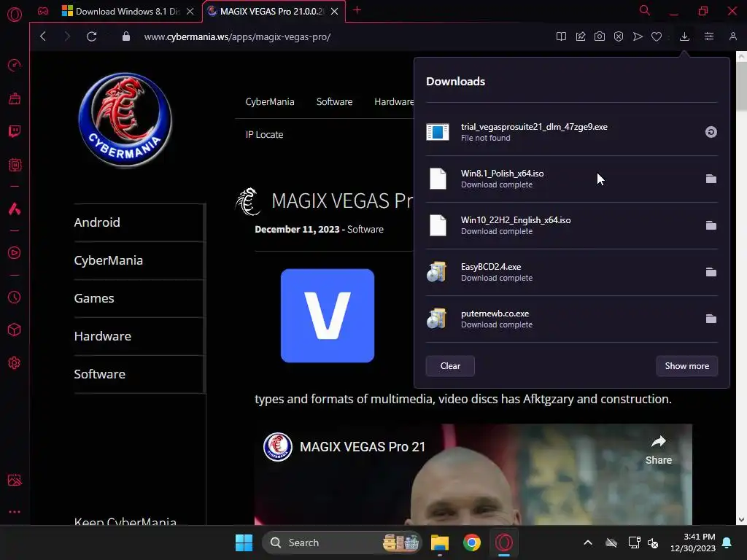Show EasyBCD2.4.exe in folder
This screenshot has height=560, width=747.
pyautogui.click(x=711, y=272)
